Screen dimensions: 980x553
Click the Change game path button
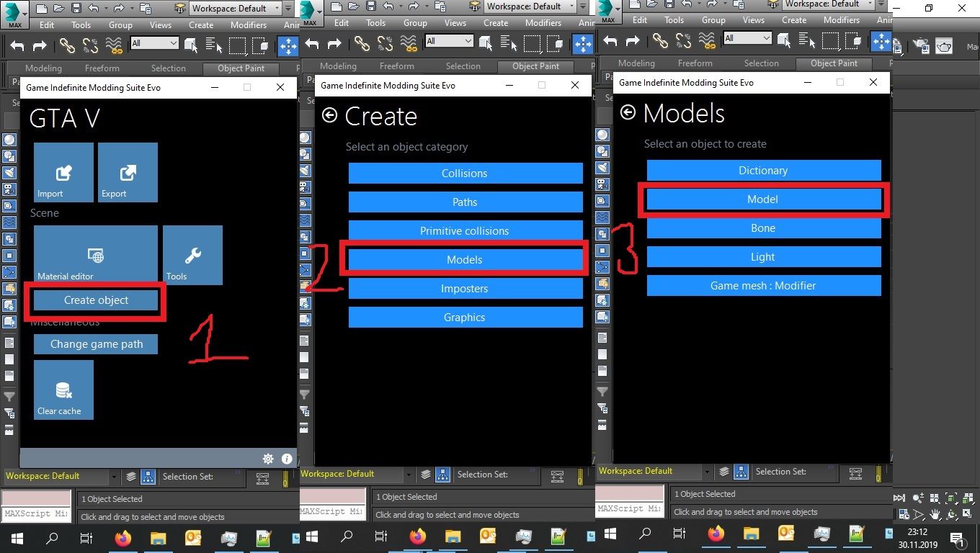(x=96, y=344)
